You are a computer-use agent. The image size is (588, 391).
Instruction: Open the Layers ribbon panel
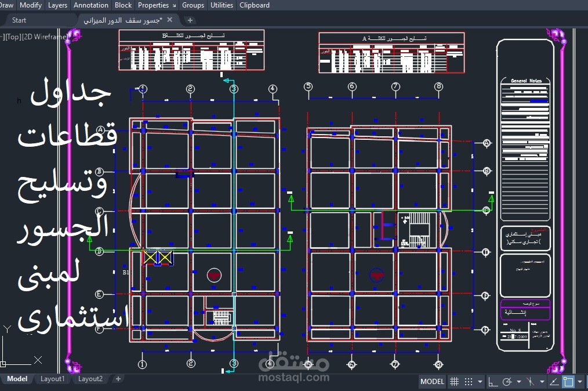click(x=57, y=5)
